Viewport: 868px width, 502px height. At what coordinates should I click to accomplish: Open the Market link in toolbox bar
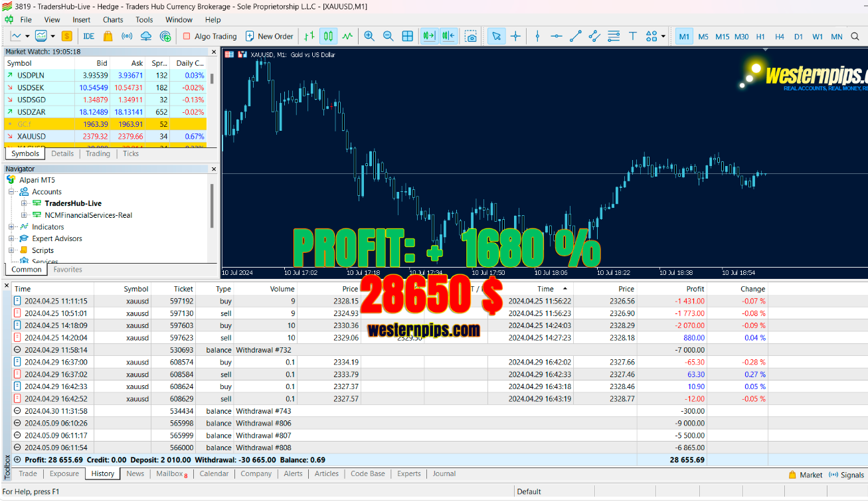pos(805,475)
